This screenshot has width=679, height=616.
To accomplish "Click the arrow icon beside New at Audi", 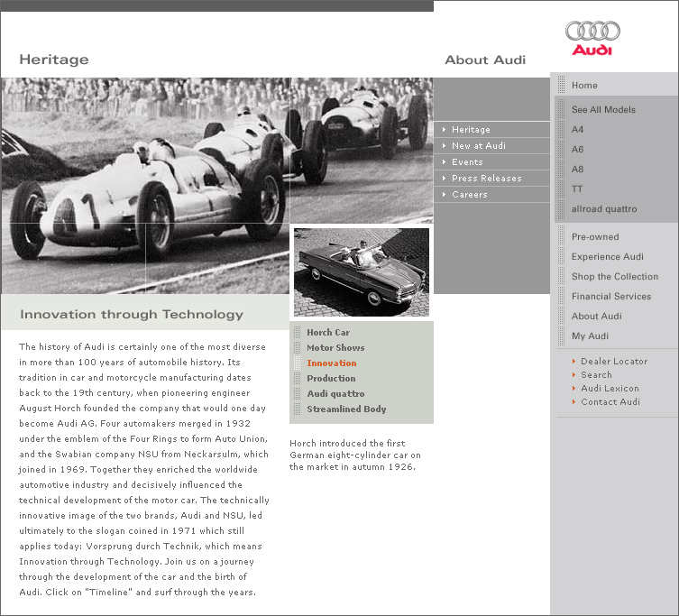I will 444,145.
